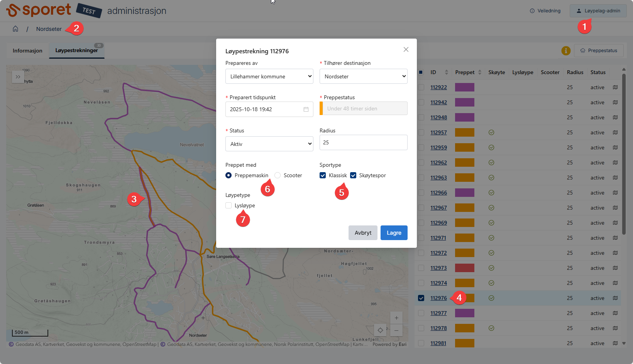Screen dimensions: 633x364
Task: Enable the Lysløype checkbox
Action: (x=228, y=205)
